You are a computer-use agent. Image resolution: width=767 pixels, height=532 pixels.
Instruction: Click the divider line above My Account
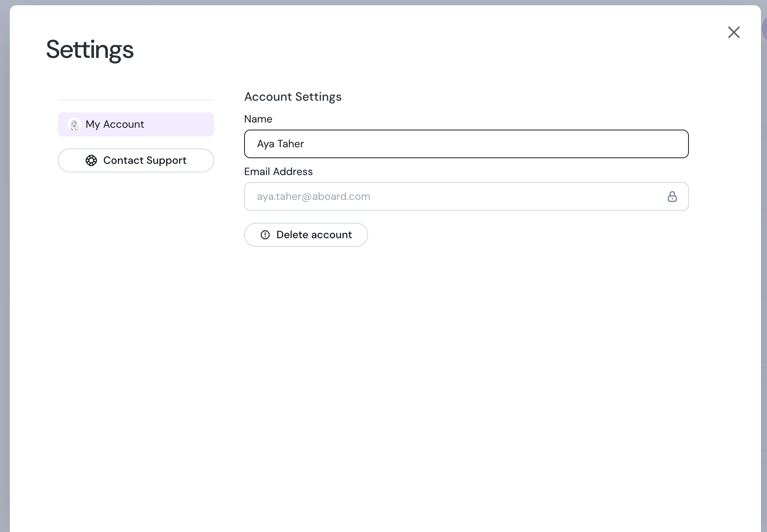136,100
